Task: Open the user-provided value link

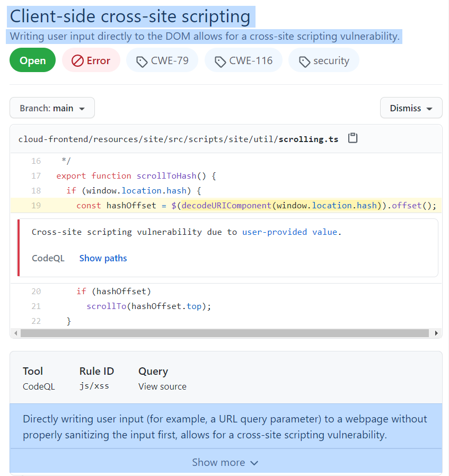Action: click(x=290, y=232)
